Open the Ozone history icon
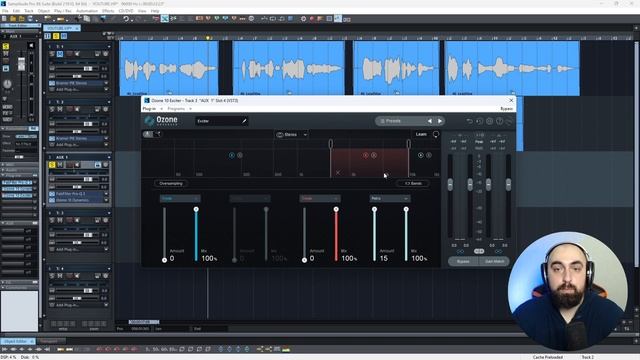Image resolution: width=640 pixels, height=360 pixels. click(480, 121)
